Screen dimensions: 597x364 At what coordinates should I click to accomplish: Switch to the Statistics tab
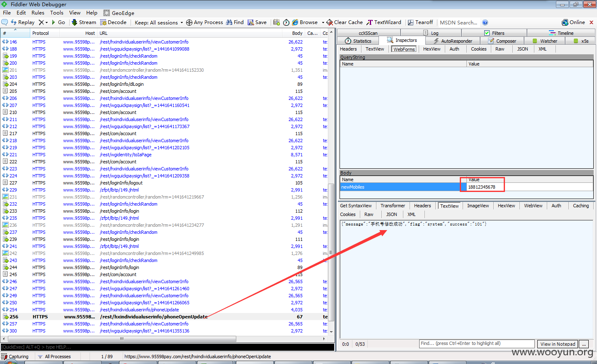(358, 41)
